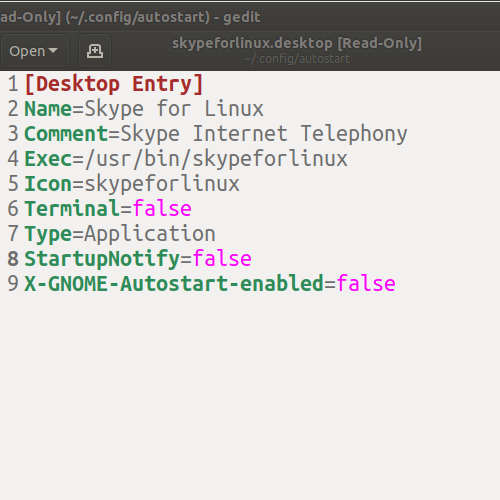
Task: Click the Exec=/usr/bin/skypeforlinux line
Action: pyautogui.click(x=186, y=159)
